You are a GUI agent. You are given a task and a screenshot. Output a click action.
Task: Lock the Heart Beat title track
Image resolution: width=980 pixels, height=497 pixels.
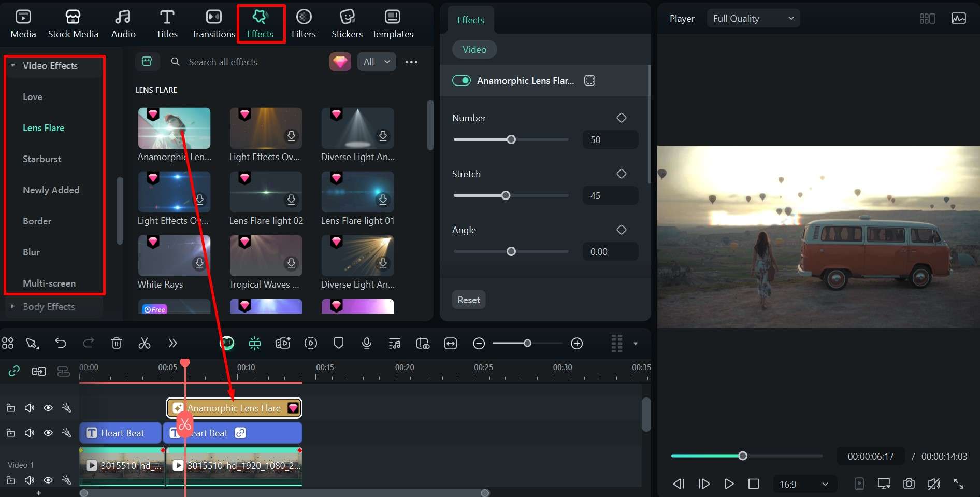point(10,433)
